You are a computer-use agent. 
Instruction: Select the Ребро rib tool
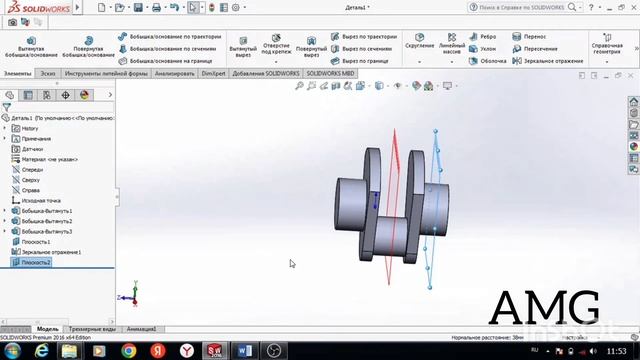(483, 37)
